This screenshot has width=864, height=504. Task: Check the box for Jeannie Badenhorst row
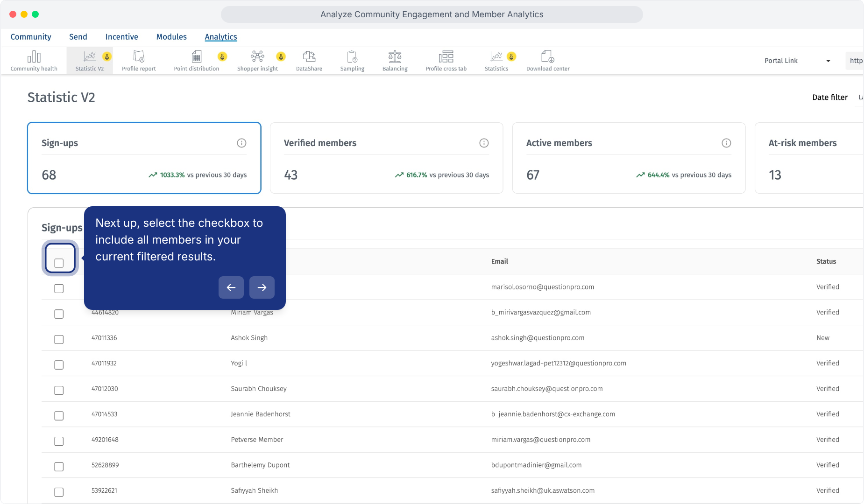(59, 416)
